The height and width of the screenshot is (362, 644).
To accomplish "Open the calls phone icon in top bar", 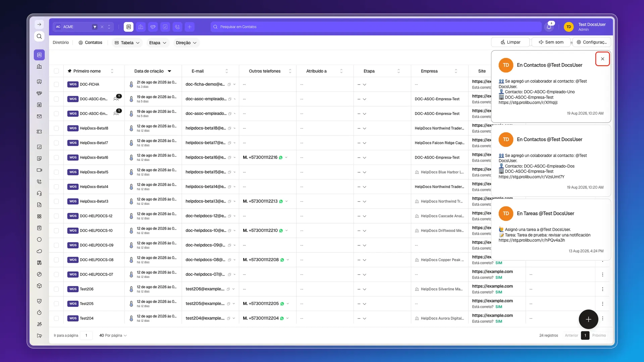I will coord(177,27).
